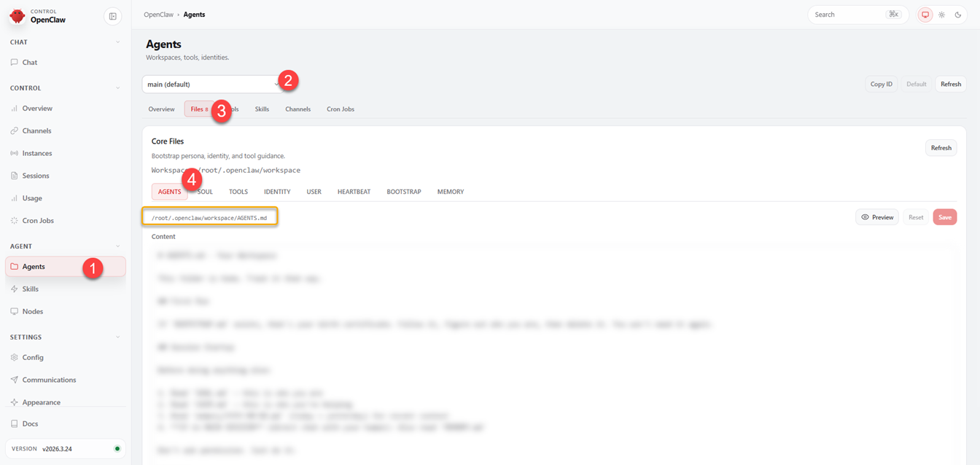Open the main (default) agent dropdown

click(x=211, y=84)
